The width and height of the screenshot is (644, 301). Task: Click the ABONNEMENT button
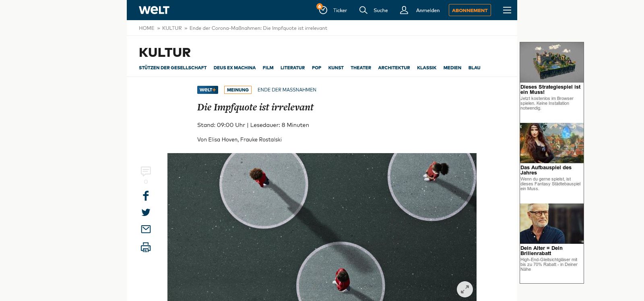pyautogui.click(x=469, y=10)
